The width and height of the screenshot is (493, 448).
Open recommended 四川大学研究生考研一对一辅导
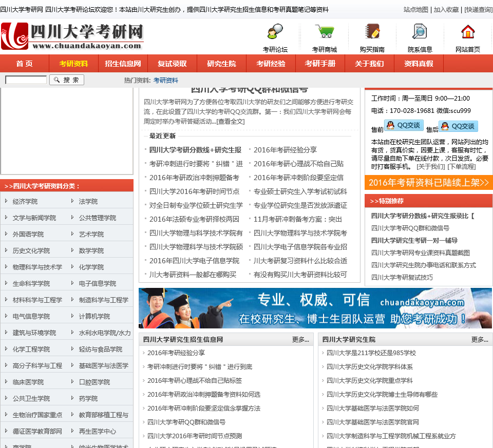click(x=414, y=241)
